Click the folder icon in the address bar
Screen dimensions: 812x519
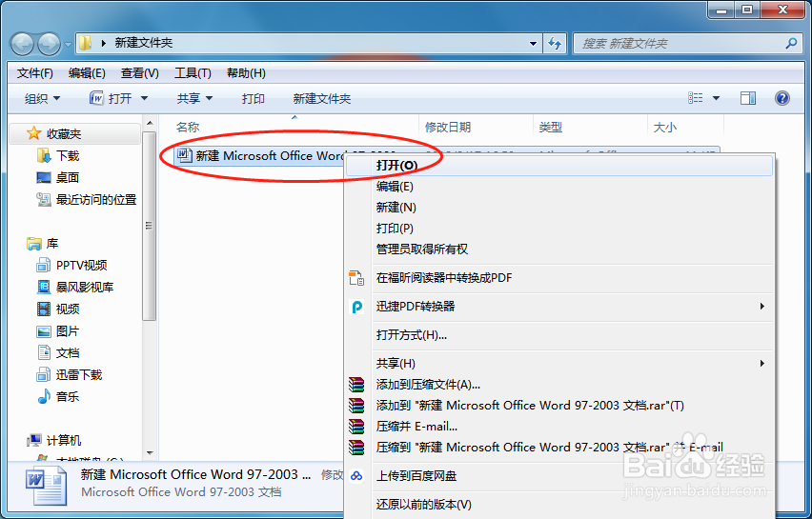tap(85, 43)
